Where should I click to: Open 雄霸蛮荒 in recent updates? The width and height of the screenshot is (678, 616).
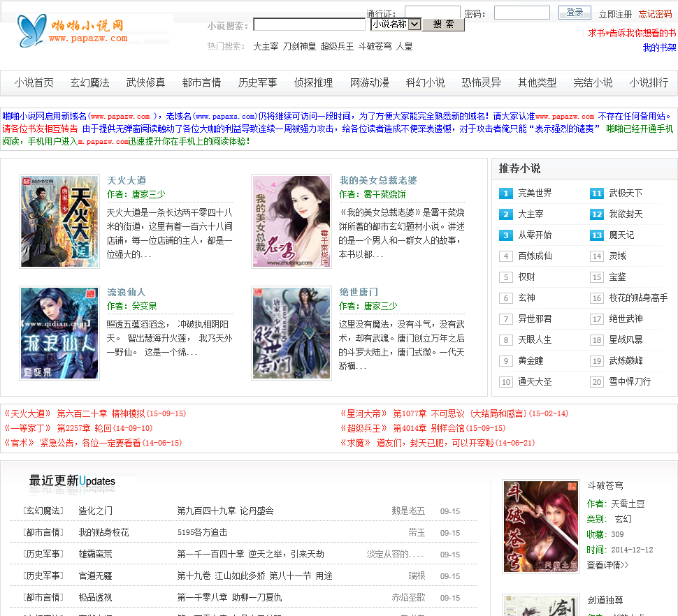click(x=95, y=555)
